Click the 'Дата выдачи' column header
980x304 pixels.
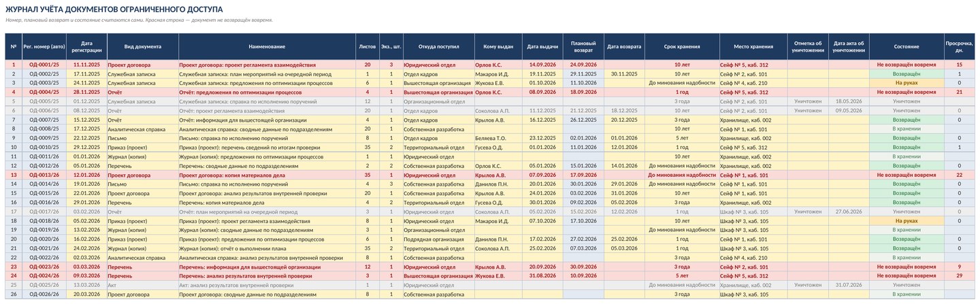tap(542, 47)
